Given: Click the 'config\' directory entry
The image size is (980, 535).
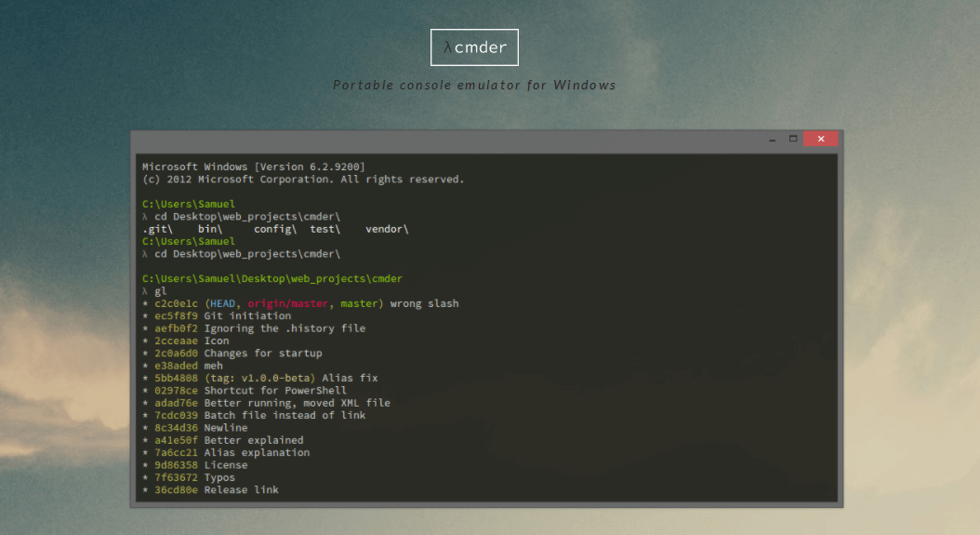Looking at the screenshot, I should 275,229.
